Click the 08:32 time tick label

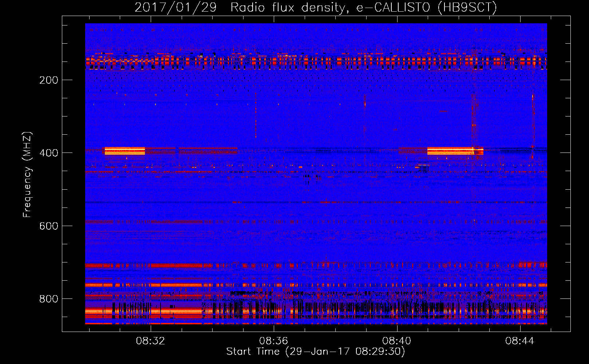(150, 341)
